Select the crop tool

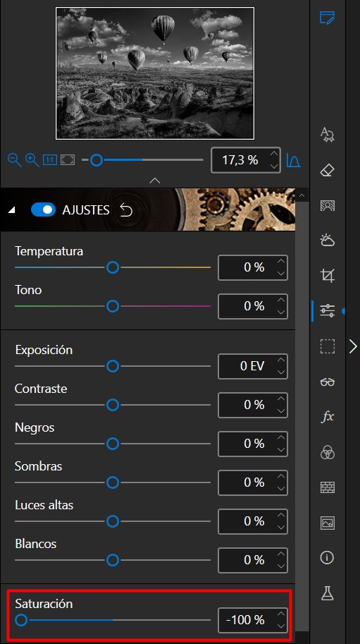point(327,276)
